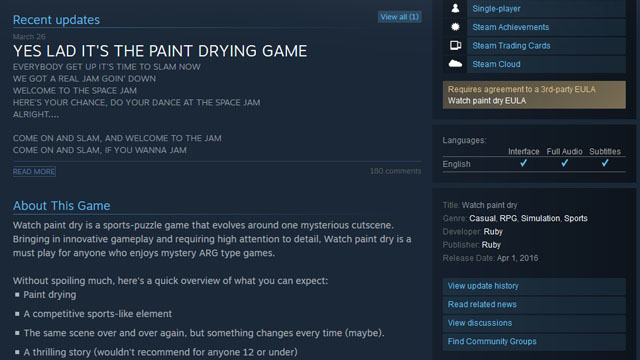Click the Casual genre link
640x360 pixels.
482,218
